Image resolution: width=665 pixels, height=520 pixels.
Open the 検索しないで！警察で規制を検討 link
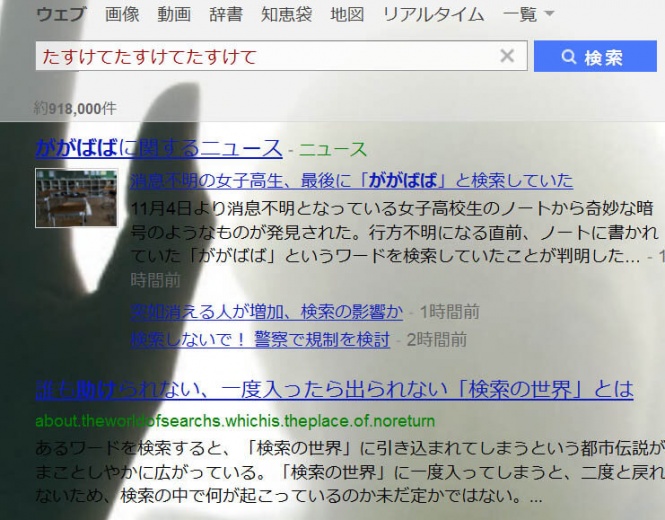click(260, 339)
